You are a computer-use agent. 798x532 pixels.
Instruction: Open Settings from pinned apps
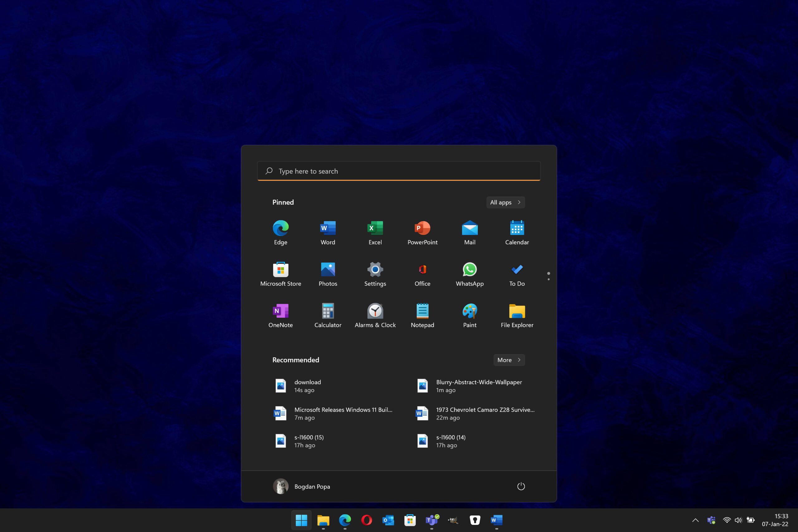point(375,274)
